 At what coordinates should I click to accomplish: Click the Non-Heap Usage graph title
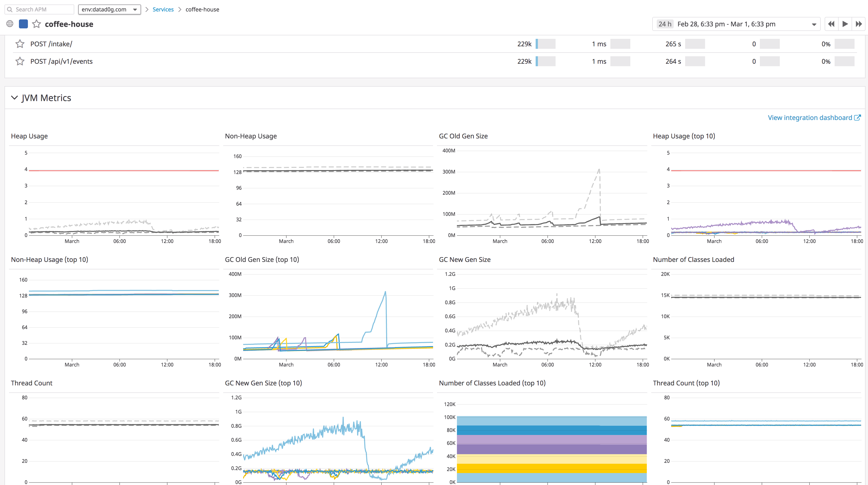pos(251,136)
